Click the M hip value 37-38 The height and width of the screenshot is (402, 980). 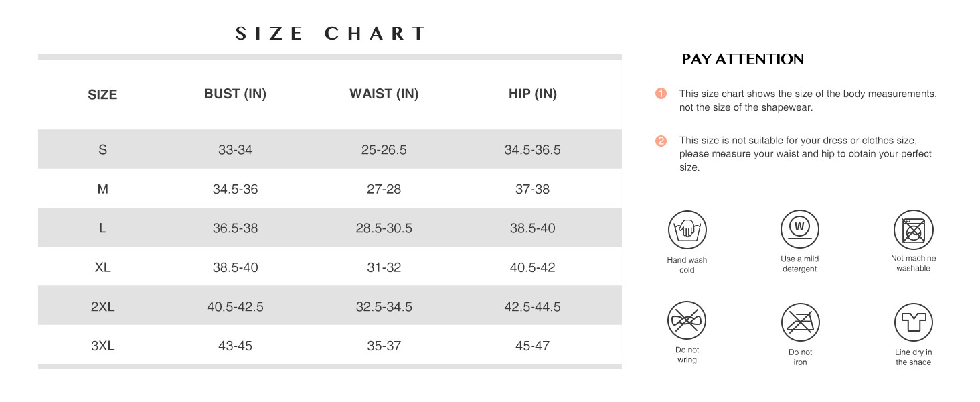coord(532,189)
